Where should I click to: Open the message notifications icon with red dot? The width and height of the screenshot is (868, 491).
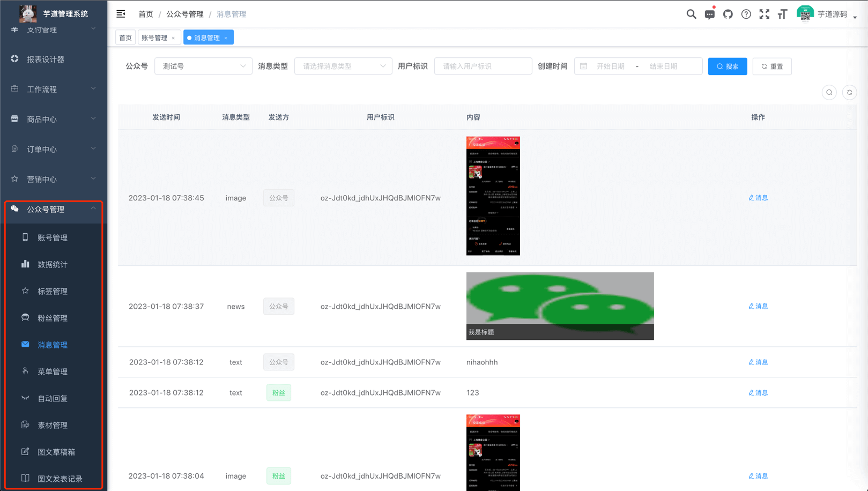(x=709, y=14)
